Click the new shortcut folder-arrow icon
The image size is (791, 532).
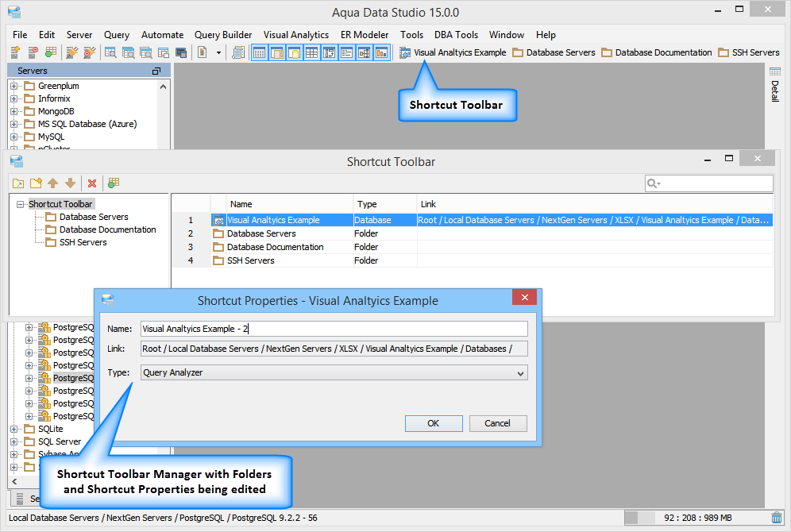[x=18, y=183]
